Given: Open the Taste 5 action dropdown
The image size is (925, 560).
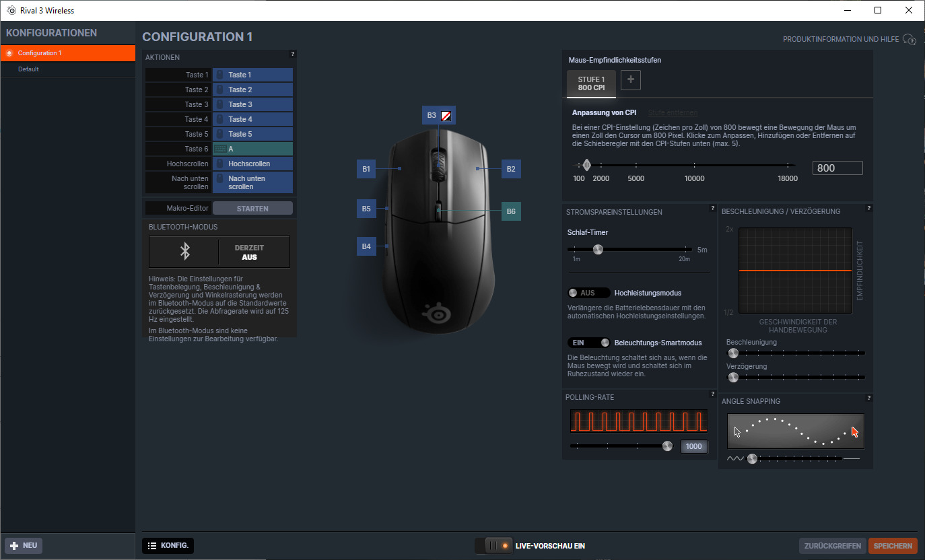Looking at the screenshot, I should click(x=252, y=134).
